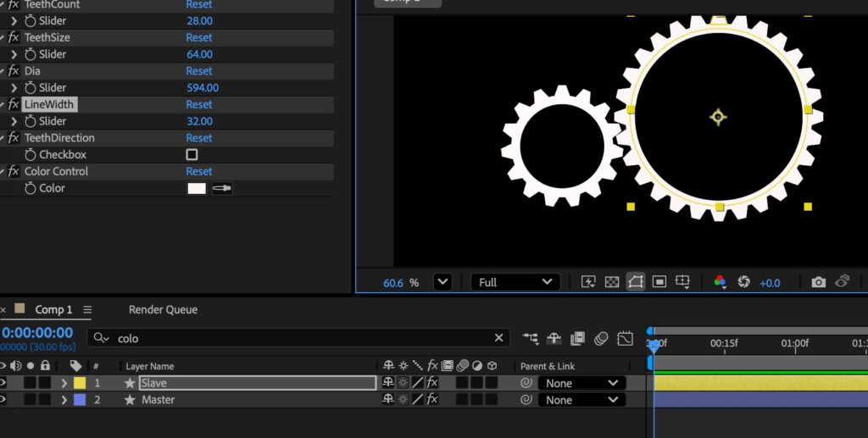Reset the LineWidth effect
Image resolution: width=868 pixels, height=438 pixels.
199,104
